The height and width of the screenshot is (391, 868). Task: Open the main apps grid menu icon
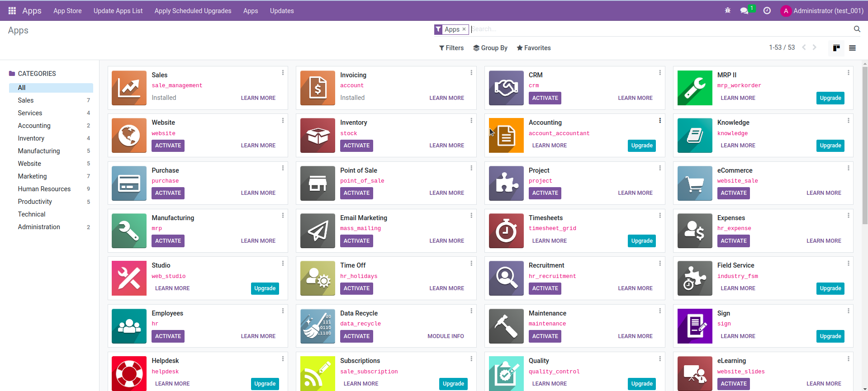coord(12,10)
